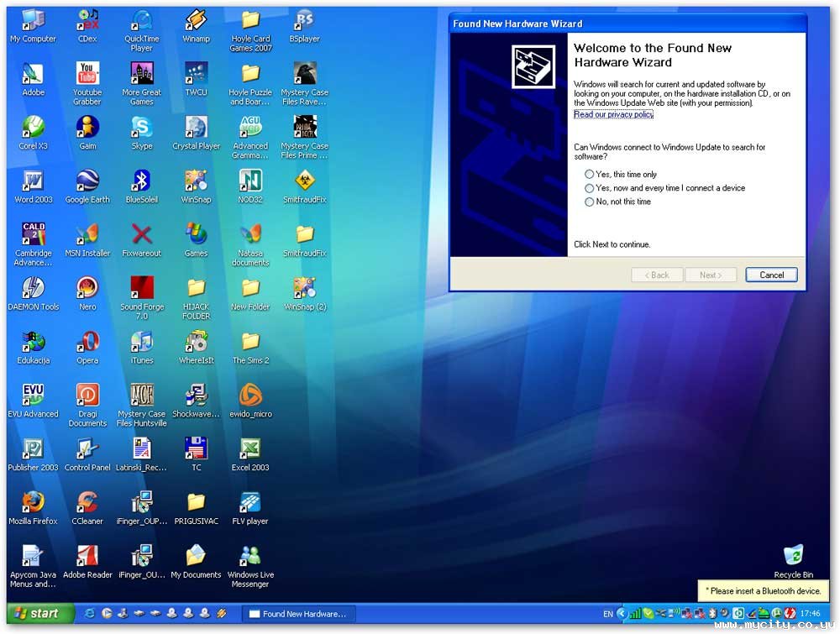Select the Gaim desktop icon

[x=87, y=134]
